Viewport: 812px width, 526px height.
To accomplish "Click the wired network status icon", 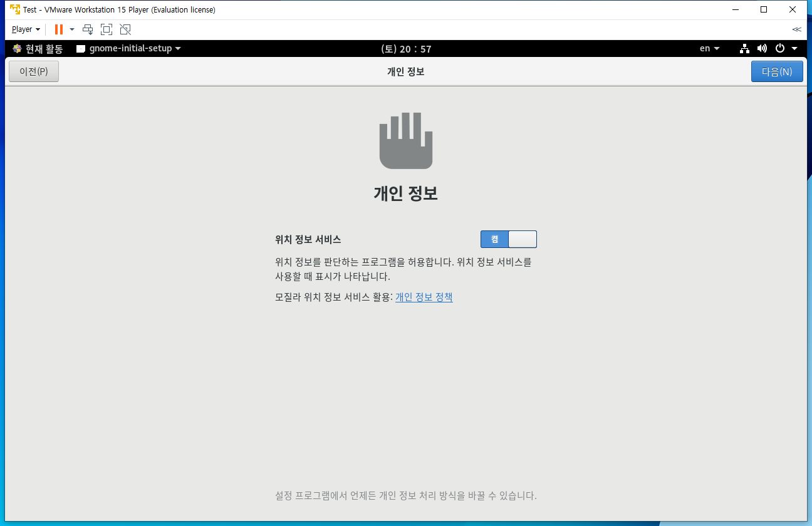I will (745, 48).
